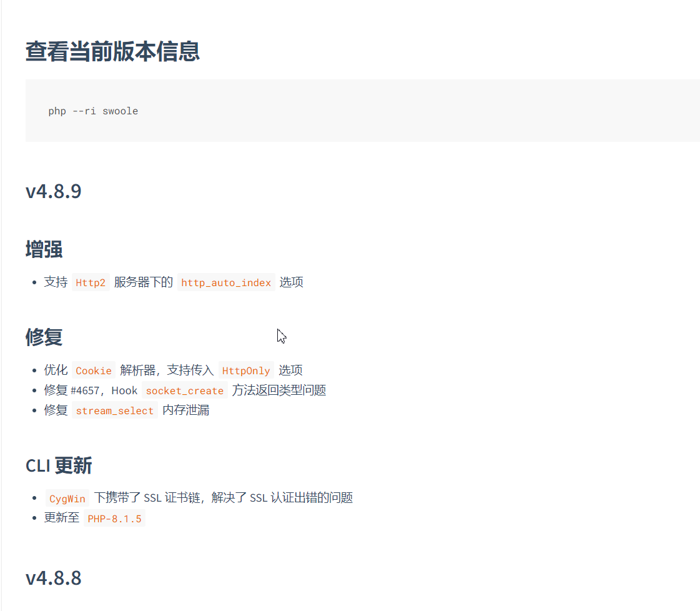Click the 增强 section heading
700x611 pixels.
pos(44,249)
